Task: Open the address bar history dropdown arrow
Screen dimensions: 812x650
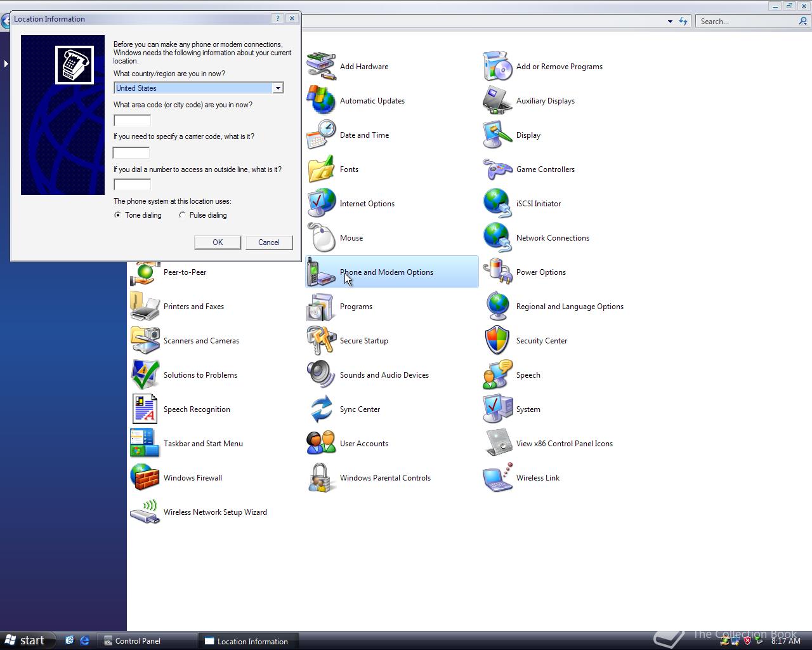Action: click(x=670, y=22)
